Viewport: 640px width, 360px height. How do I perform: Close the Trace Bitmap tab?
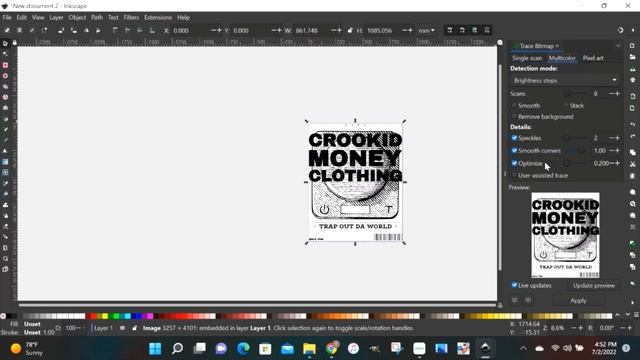click(x=557, y=46)
